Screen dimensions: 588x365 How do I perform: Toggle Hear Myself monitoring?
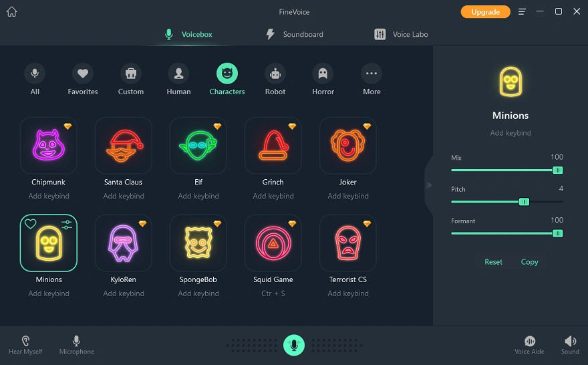coord(25,345)
